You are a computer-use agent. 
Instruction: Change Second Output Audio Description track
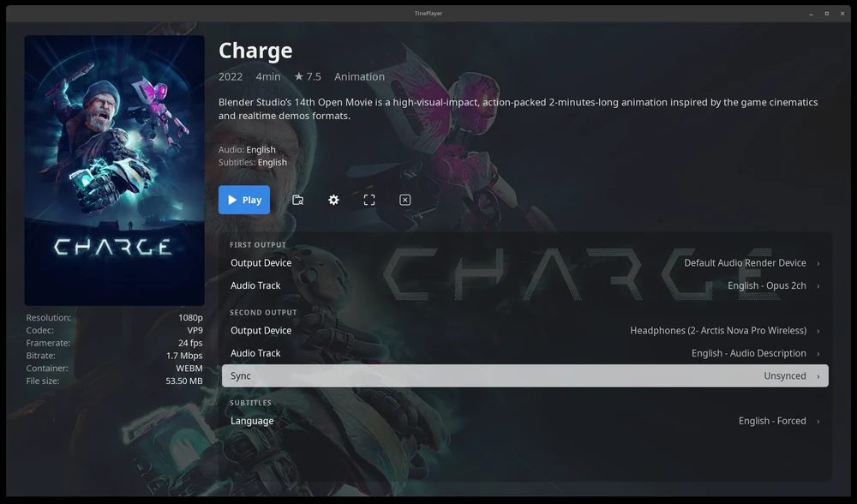point(525,353)
